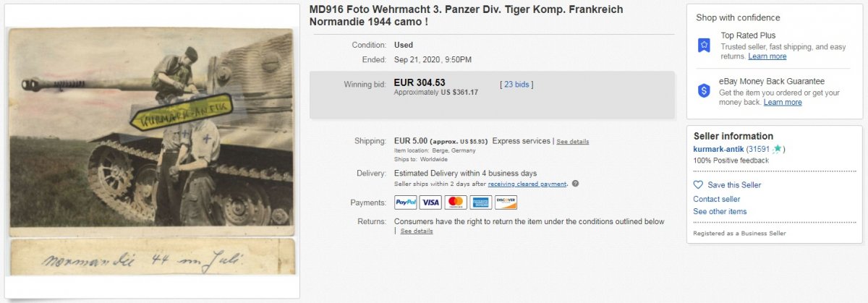Click the Contact seller link
This screenshot has height=303, width=868.
[x=716, y=199]
